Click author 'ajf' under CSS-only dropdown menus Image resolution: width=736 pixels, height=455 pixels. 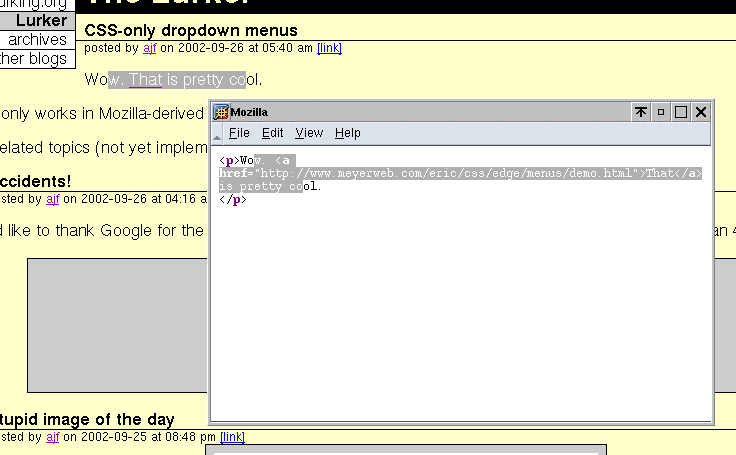tap(149, 48)
